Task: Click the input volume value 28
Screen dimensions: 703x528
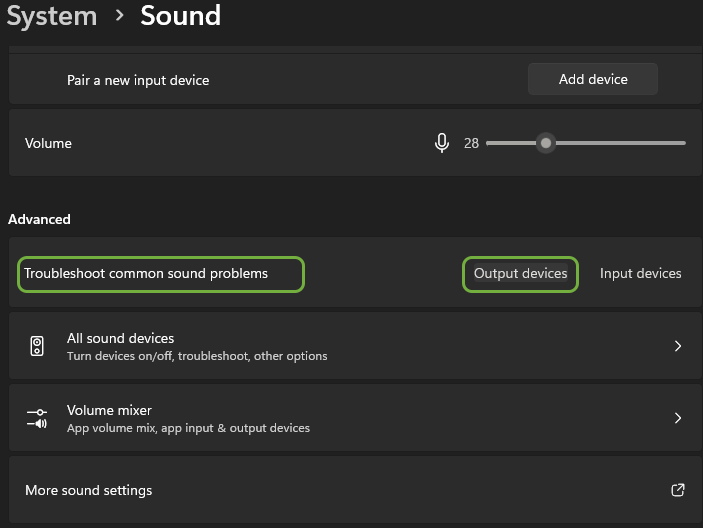Action: point(471,143)
